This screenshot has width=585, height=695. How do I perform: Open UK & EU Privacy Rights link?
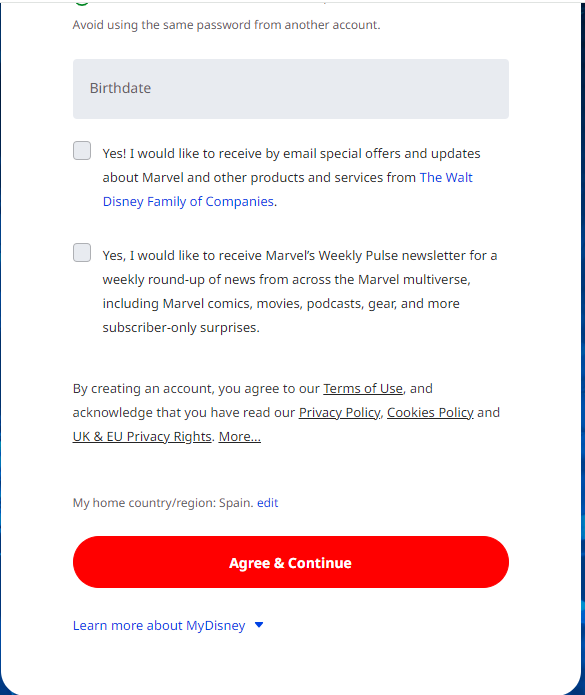coord(142,437)
